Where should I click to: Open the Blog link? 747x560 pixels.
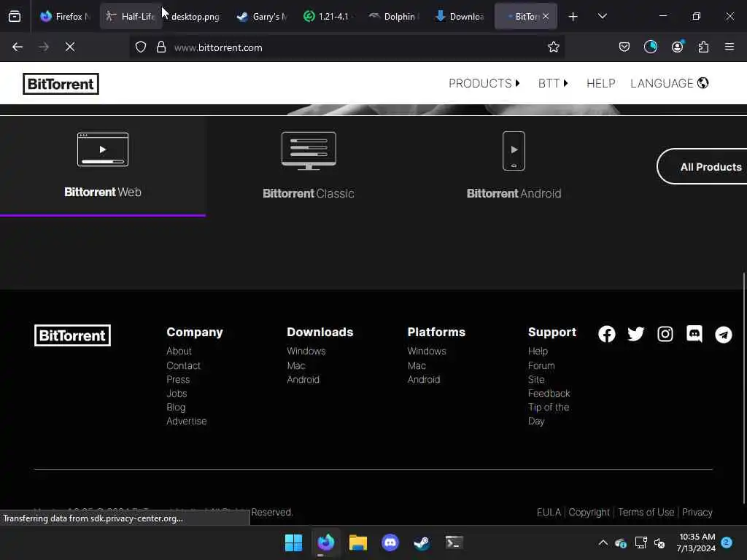coord(176,407)
